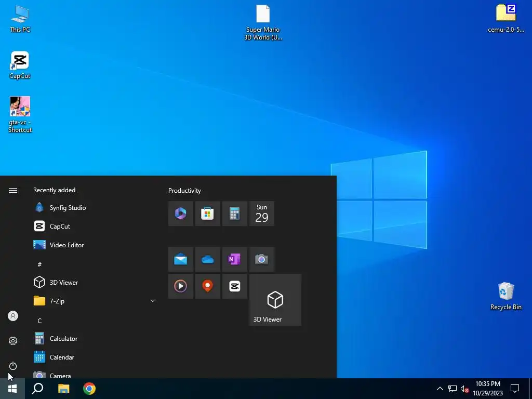This screenshot has width=532, height=399.
Task: Open the Microsoft 365 tile
Action: [x=181, y=214]
